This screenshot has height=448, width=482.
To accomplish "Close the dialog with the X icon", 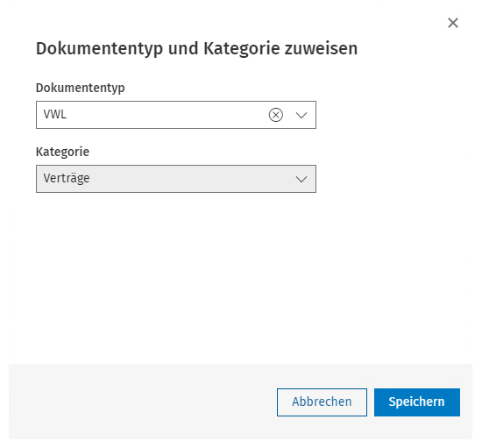I will click(453, 23).
